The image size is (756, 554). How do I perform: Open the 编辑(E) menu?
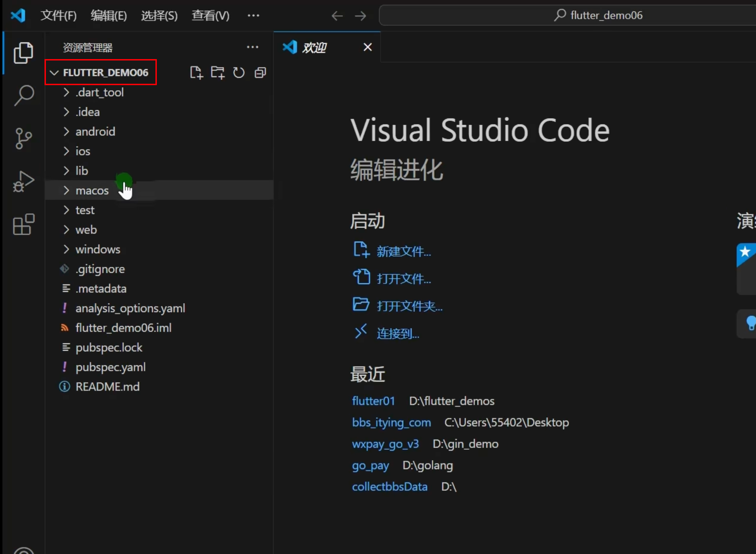(x=109, y=16)
